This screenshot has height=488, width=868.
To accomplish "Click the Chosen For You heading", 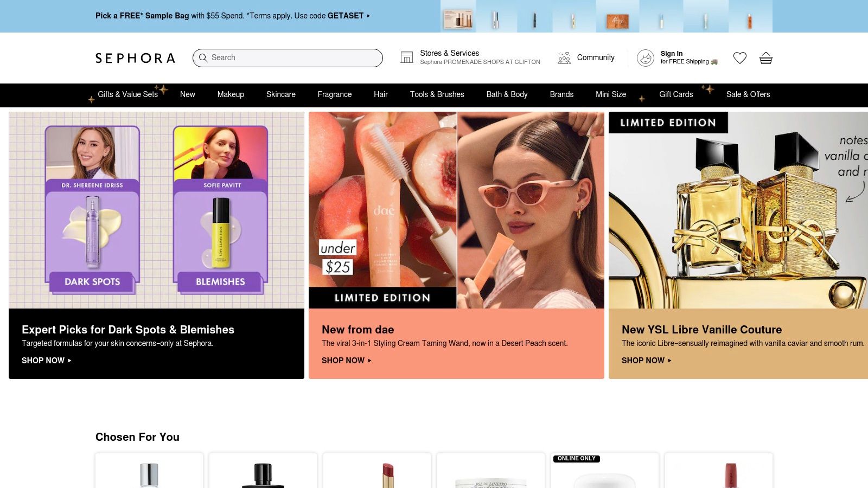I will tap(137, 437).
